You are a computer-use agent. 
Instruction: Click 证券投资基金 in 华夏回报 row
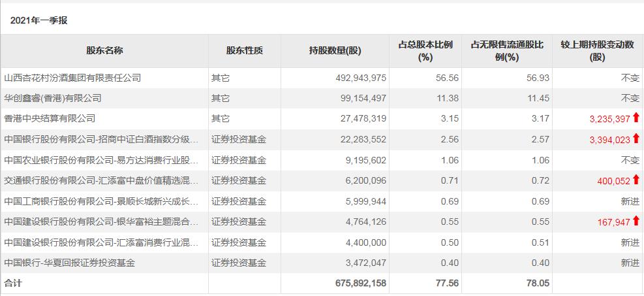pyautogui.click(x=239, y=263)
